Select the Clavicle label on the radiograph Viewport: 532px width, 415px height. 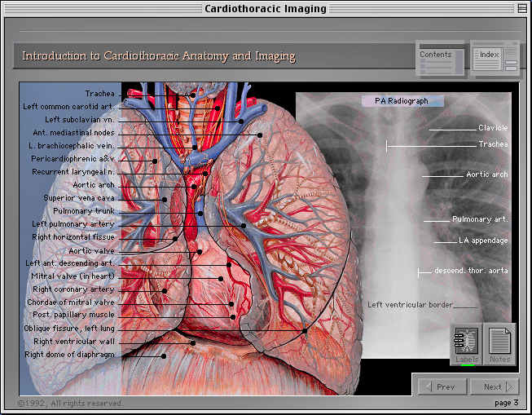pyautogui.click(x=492, y=128)
